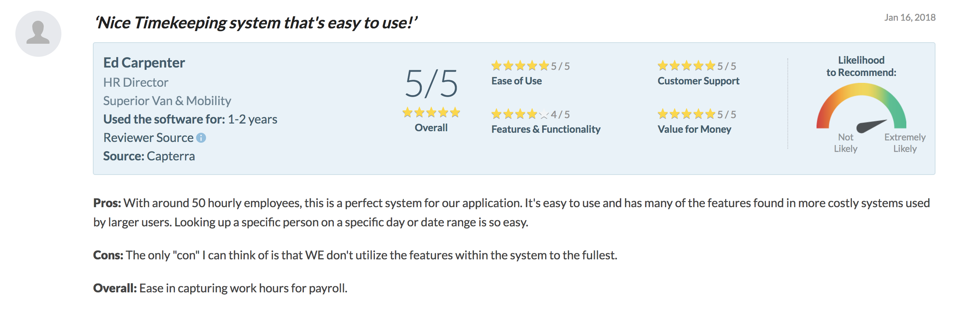Click the Cons paragraph text

point(355,255)
